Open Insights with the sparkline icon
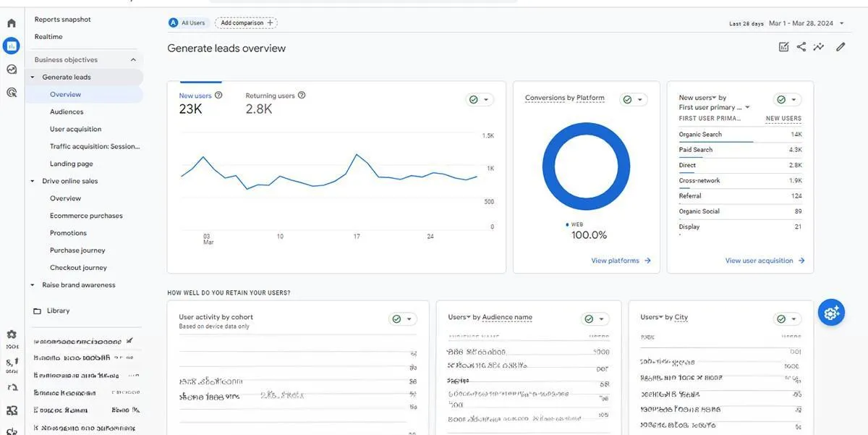 click(818, 46)
